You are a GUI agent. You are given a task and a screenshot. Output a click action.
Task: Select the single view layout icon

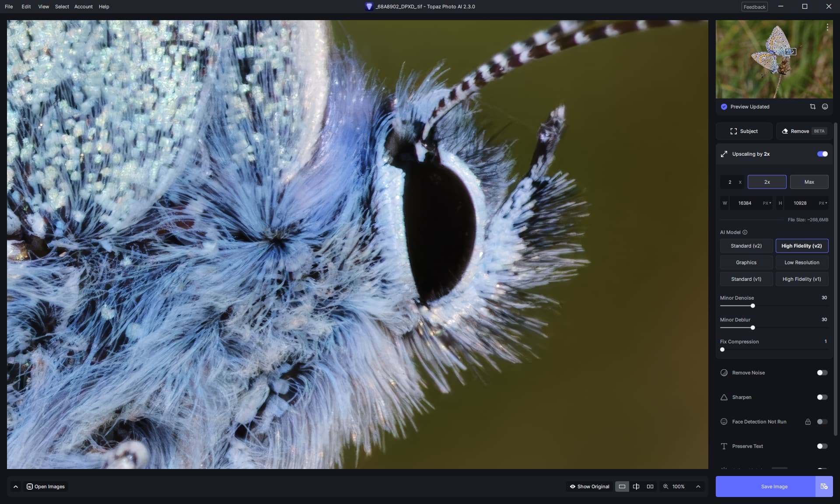tap(622, 486)
